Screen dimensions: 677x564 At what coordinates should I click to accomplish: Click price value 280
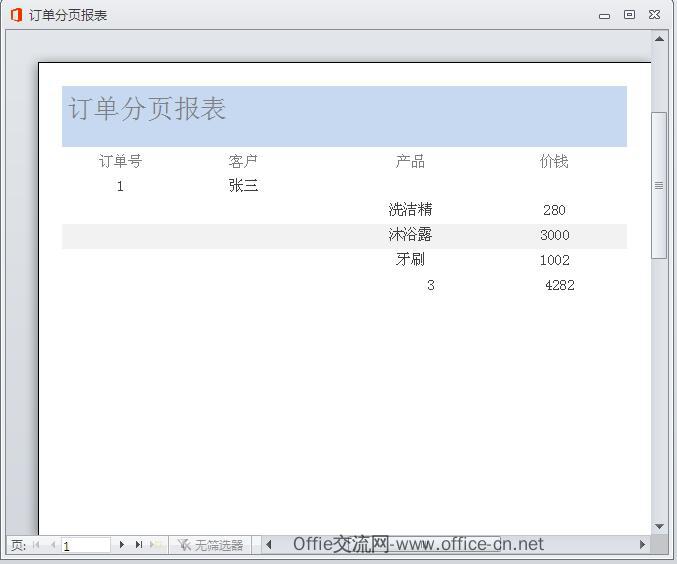(554, 210)
